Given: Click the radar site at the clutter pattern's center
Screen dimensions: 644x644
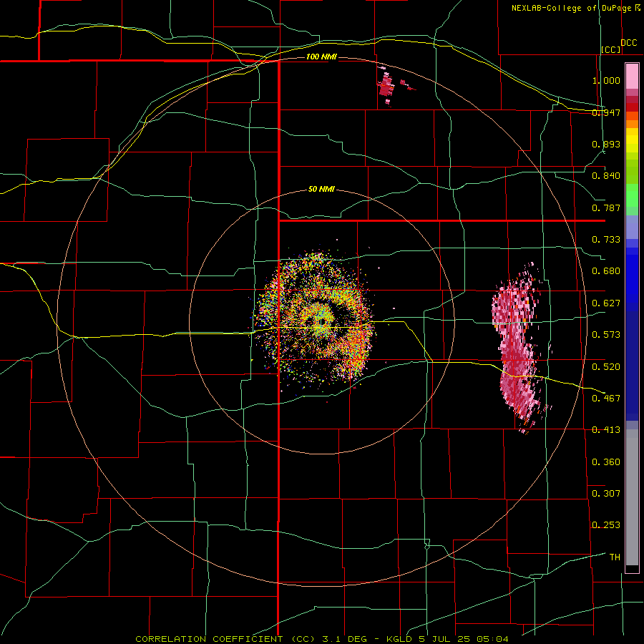Looking at the screenshot, I should [321, 323].
